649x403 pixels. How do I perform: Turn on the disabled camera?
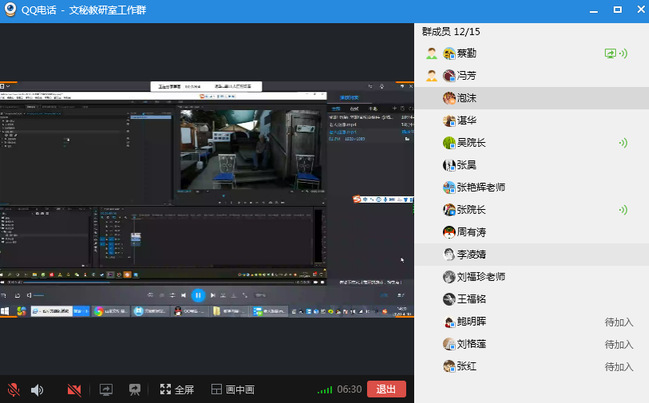[x=74, y=389]
